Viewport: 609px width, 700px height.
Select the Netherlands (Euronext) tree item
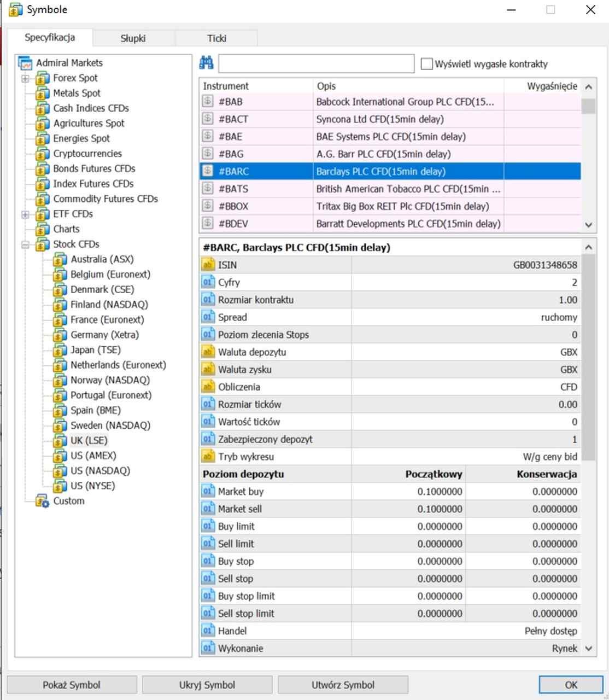pyautogui.click(x=118, y=365)
